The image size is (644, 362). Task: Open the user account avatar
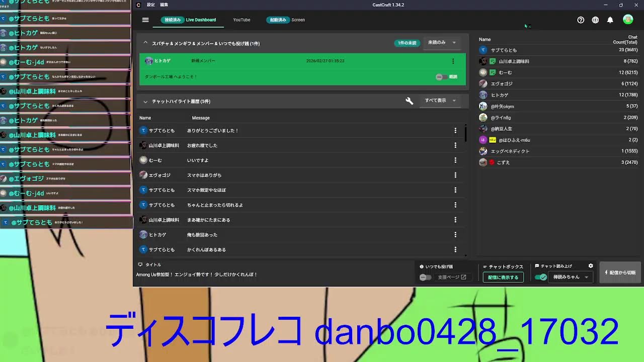[x=628, y=20]
